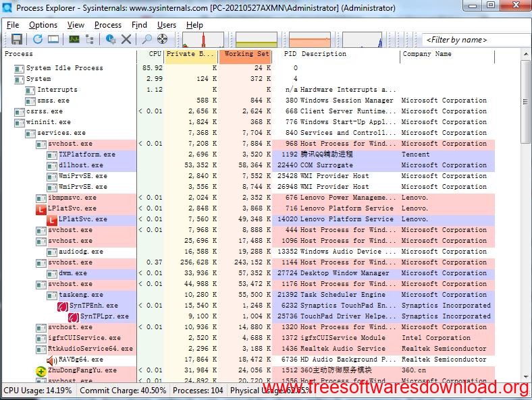The width and height of the screenshot is (532, 400).
Task: Click the vertical scrollbar down arrow
Action: [x=526, y=376]
